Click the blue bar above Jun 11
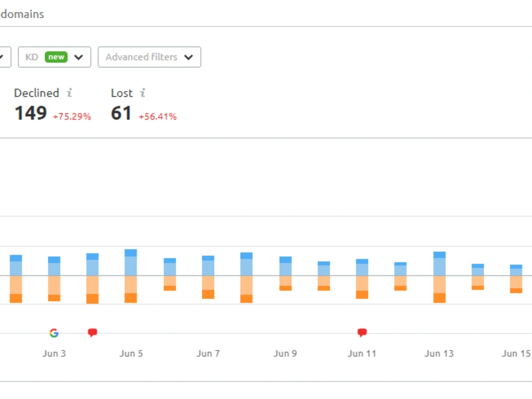Screen dimensions: 532x399 (362, 268)
